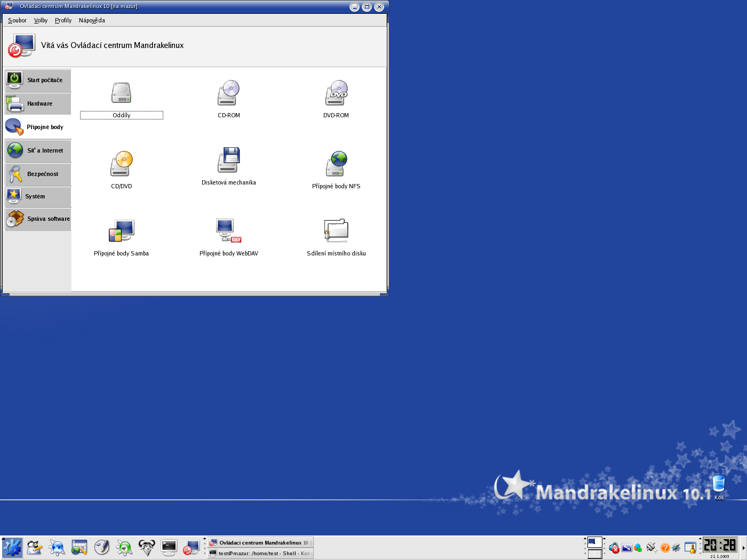Viewport: 747px width, 560px height.
Task: Click the orange help question-mark tray icon
Action: (x=665, y=548)
